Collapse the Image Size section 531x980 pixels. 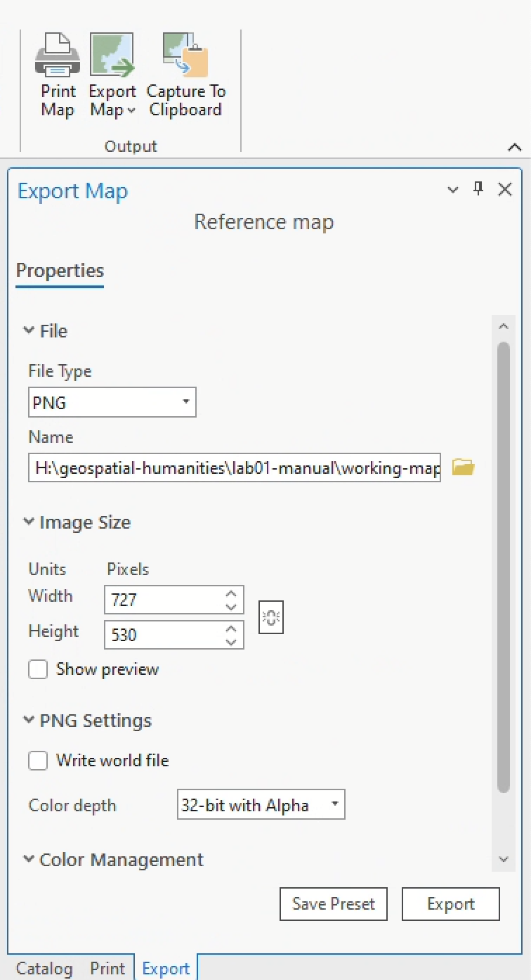point(29,522)
